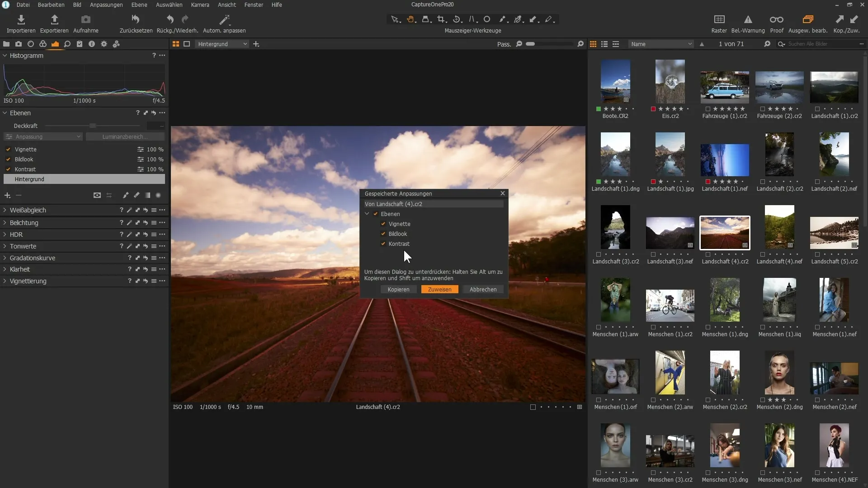Image resolution: width=868 pixels, height=488 pixels.
Task: Collapse the Histogramm panel
Action: 5,56
